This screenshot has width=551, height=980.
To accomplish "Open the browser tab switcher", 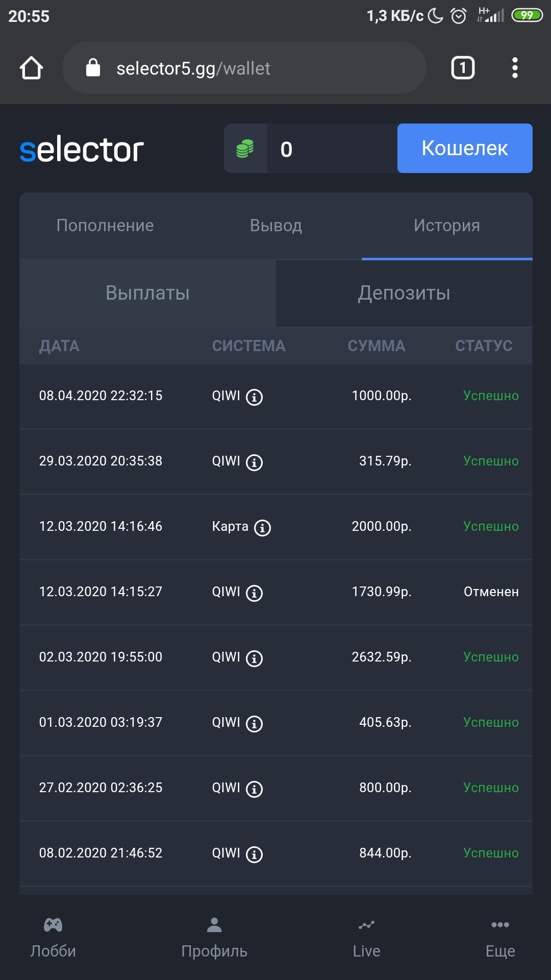I will click(x=463, y=68).
